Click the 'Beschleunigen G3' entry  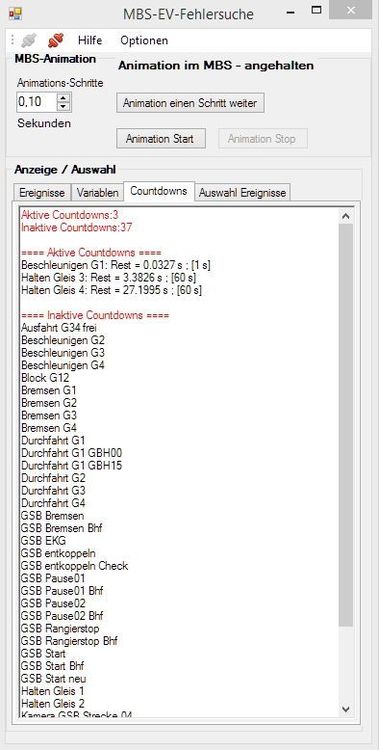[63, 353]
